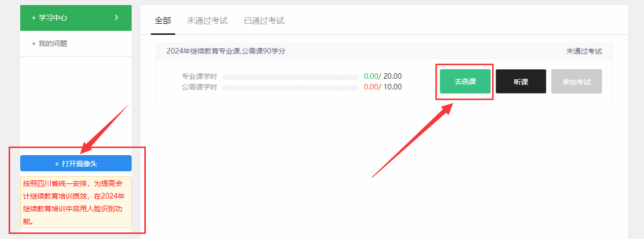
Task: Click the 0.00/ 20.00 hours value
Action: (x=383, y=76)
